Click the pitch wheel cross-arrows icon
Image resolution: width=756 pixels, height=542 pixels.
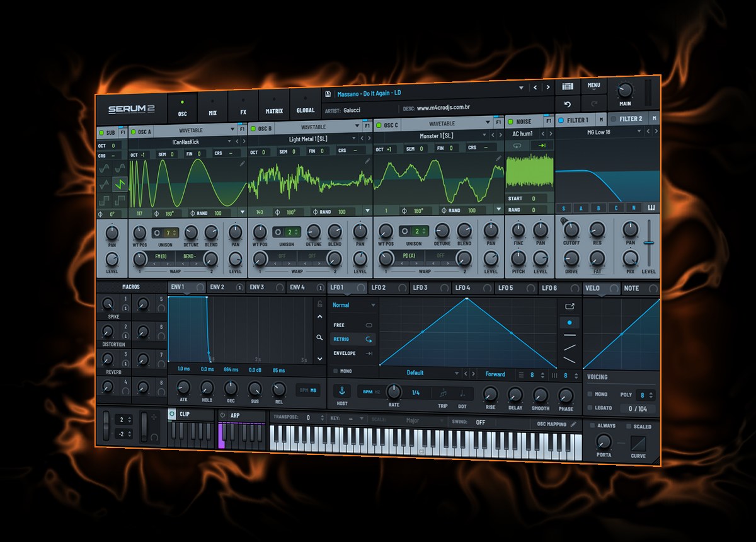click(x=154, y=418)
